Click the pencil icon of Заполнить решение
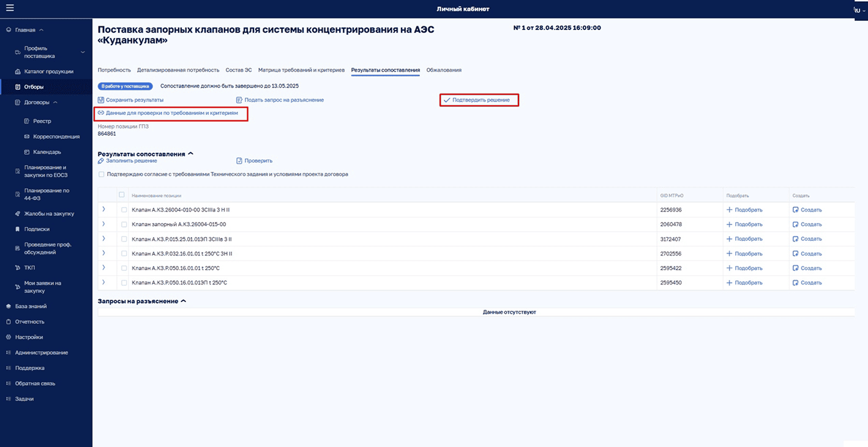 101,161
